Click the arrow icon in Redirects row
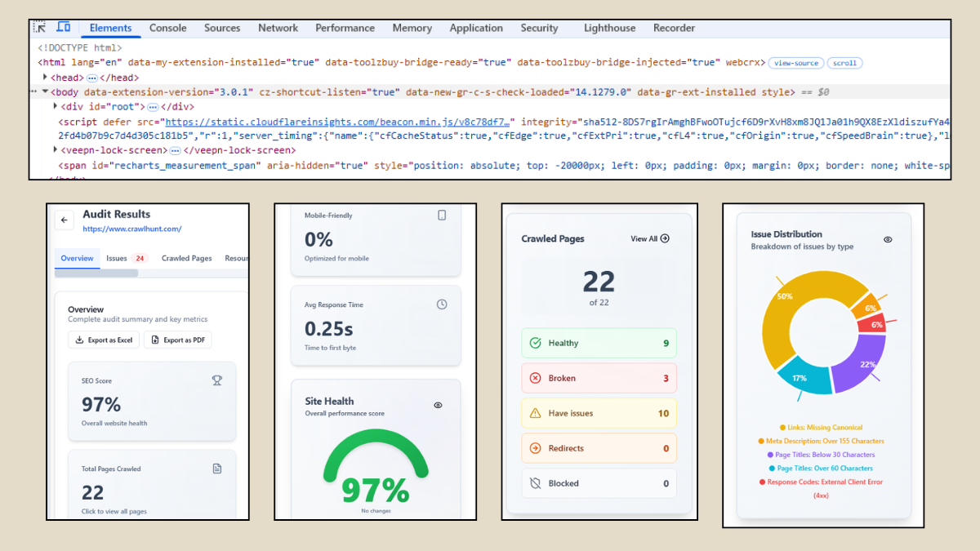Screen dimensions: 980x551 [536, 448]
